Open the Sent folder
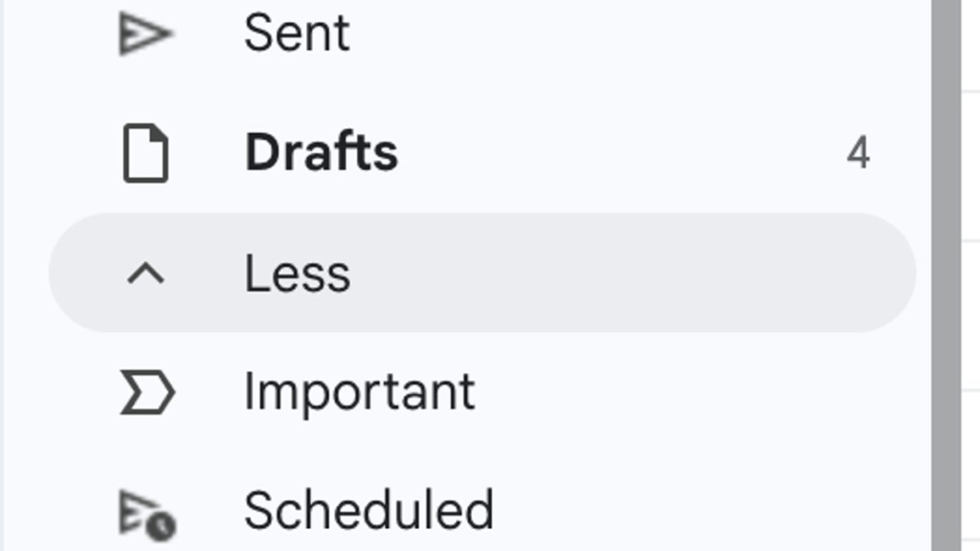Viewport: 980px width, 551px height. (x=298, y=31)
